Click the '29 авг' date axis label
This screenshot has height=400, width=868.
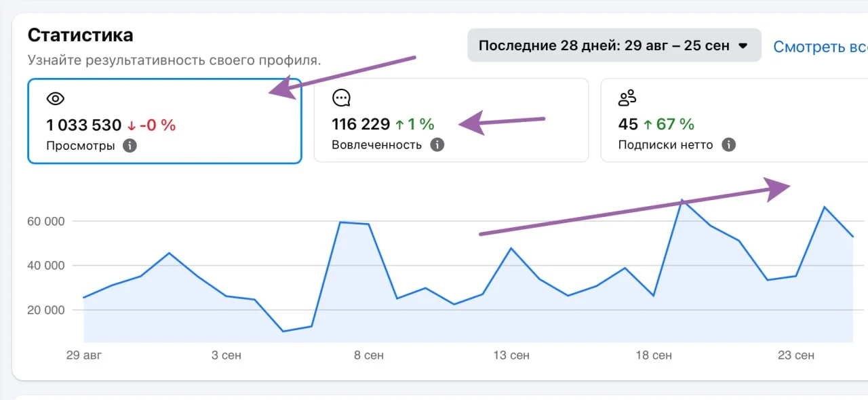pos(84,355)
